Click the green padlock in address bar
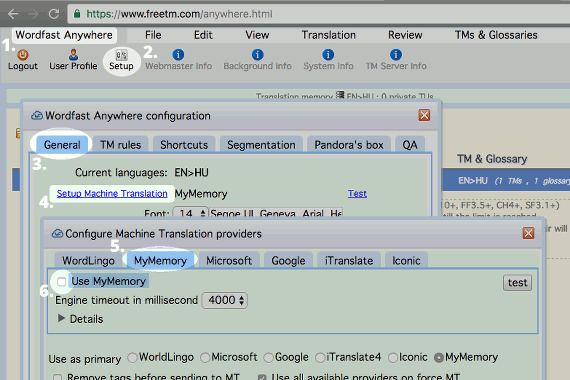570x380 pixels. 77,14
